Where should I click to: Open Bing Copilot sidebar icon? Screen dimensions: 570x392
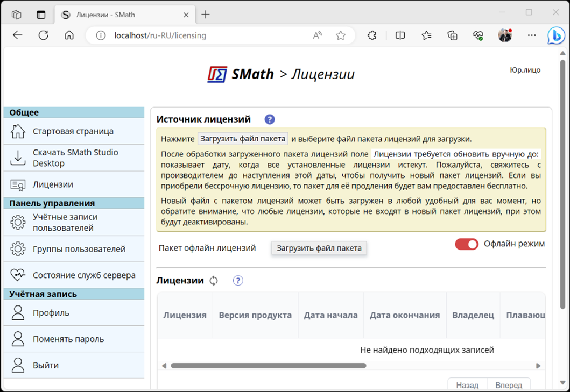(556, 35)
